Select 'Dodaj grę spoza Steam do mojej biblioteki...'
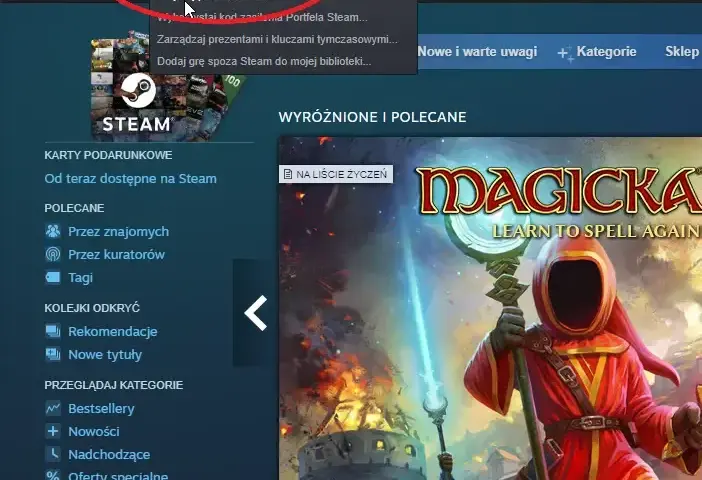 point(264,61)
